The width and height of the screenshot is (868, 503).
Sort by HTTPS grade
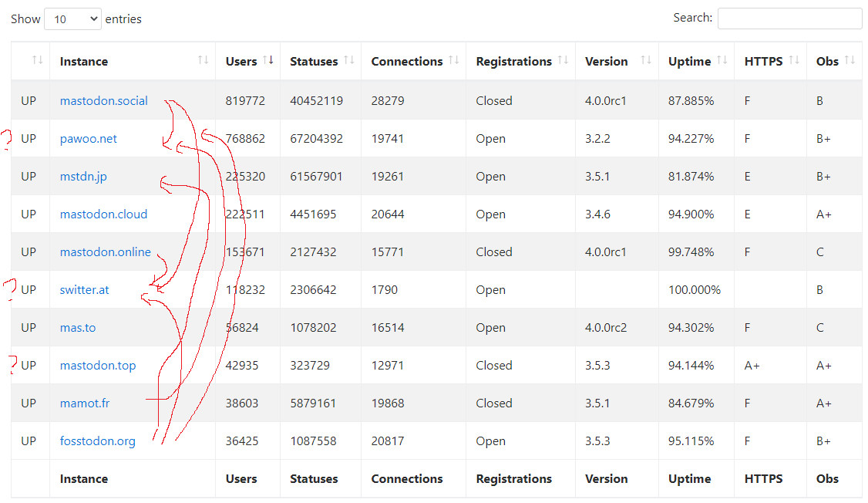[763, 61]
